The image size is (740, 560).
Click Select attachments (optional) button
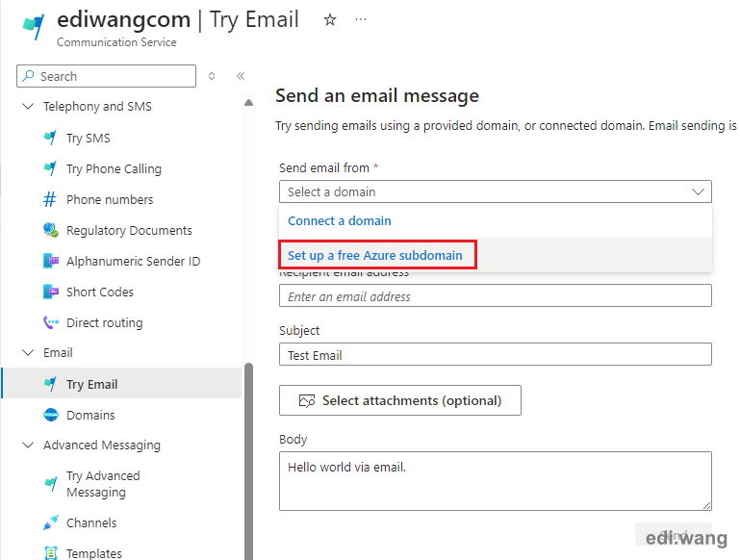point(400,400)
